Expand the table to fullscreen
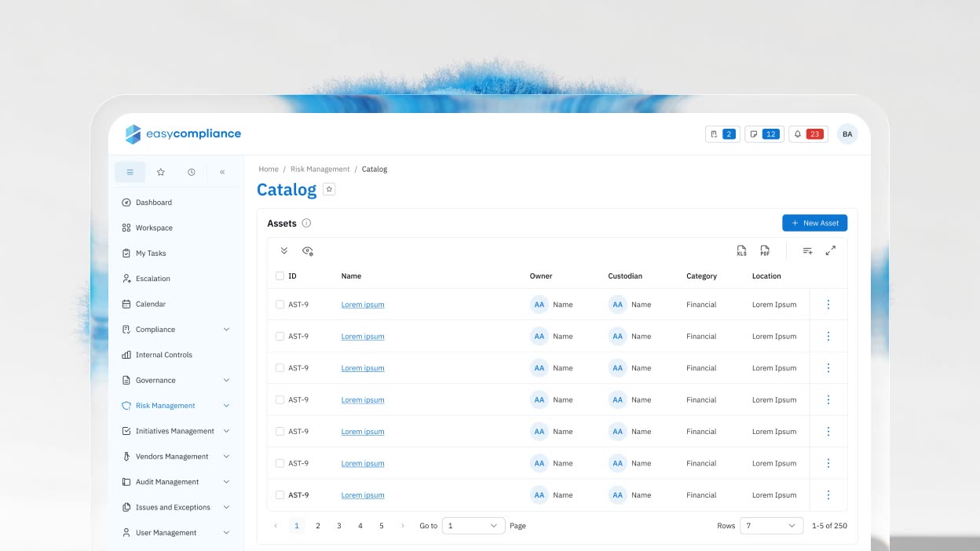Viewport: 980px width, 551px height. pos(831,250)
